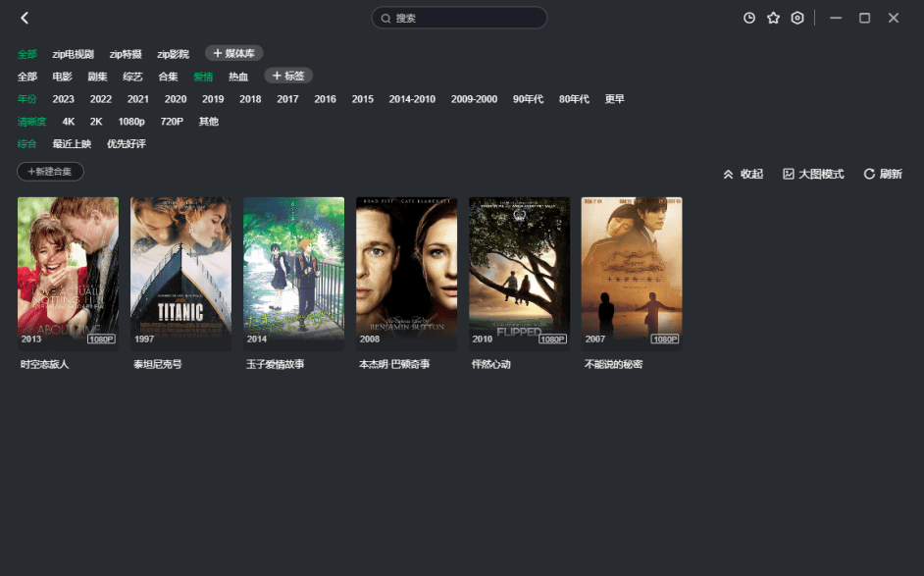Filter by 热血 tag

238,77
